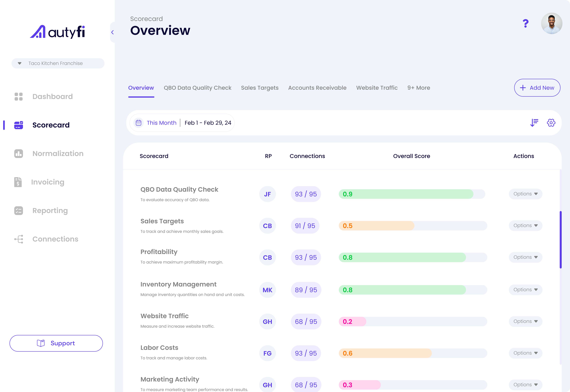This screenshot has width=570, height=392.
Task: Go to Reporting in the sidebar
Action: pos(50,211)
